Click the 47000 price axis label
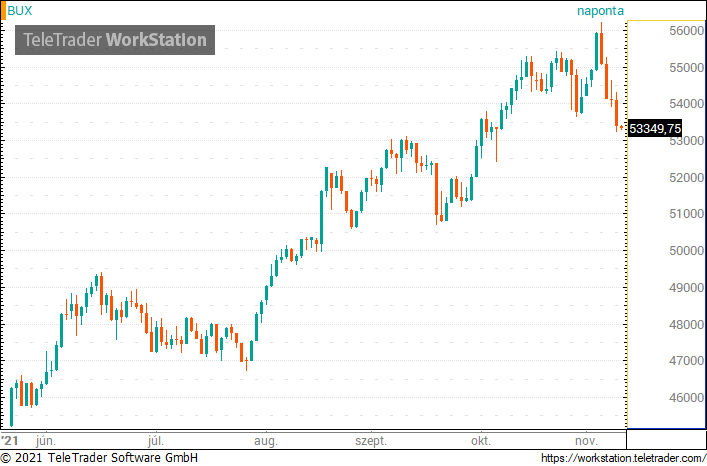This screenshot has height=466, width=707. pyautogui.click(x=687, y=361)
